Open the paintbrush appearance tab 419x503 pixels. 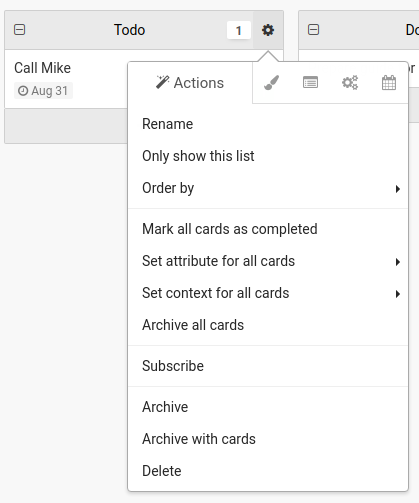(271, 83)
